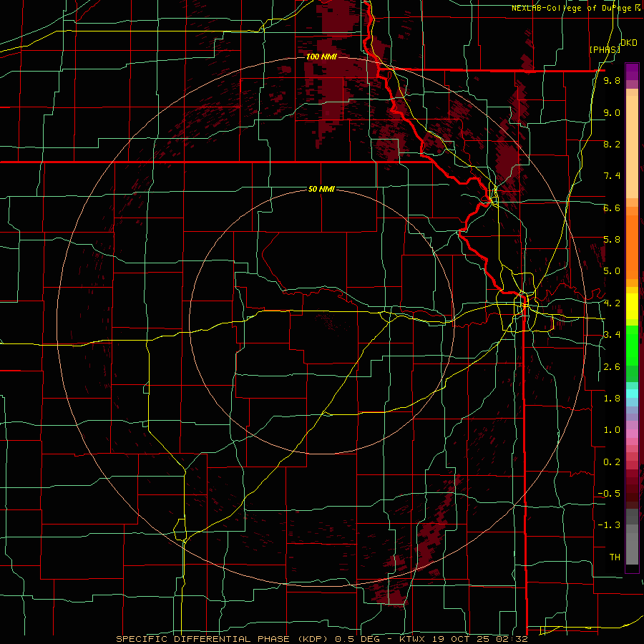Click the 5.8 scale value
This screenshot has height=644, width=644.
click(612, 240)
